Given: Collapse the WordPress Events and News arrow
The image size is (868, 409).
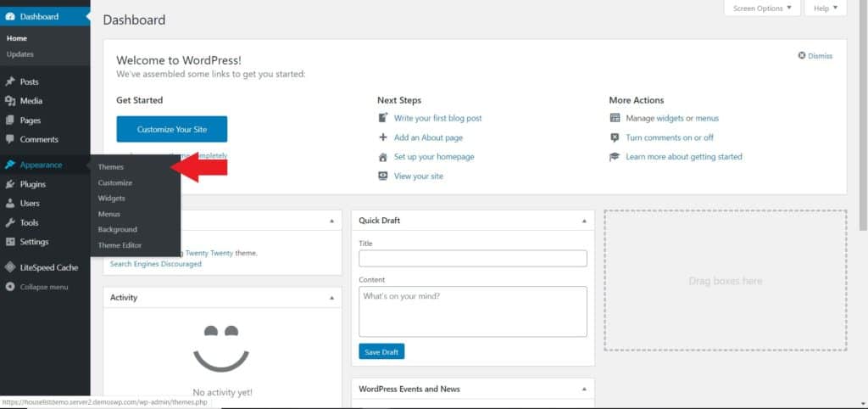Looking at the screenshot, I should coord(584,389).
